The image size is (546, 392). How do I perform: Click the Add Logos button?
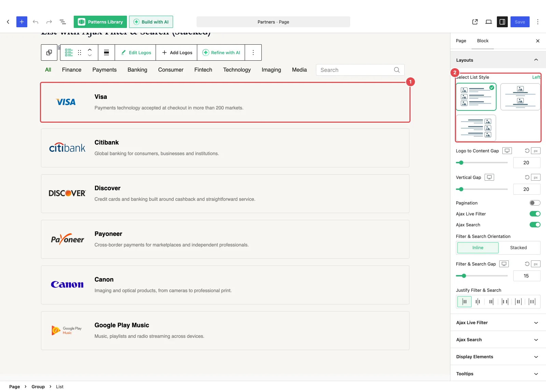tap(176, 52)
